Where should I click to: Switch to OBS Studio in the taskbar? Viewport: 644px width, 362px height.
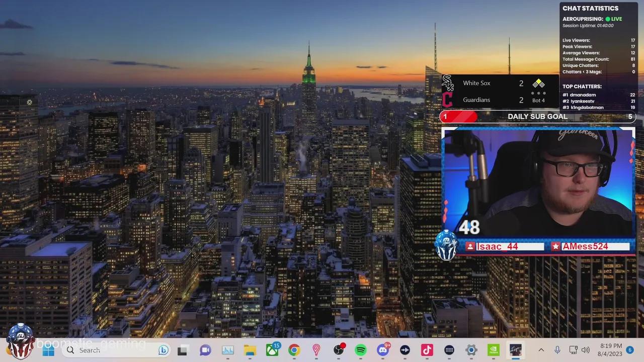click(339, 350)
